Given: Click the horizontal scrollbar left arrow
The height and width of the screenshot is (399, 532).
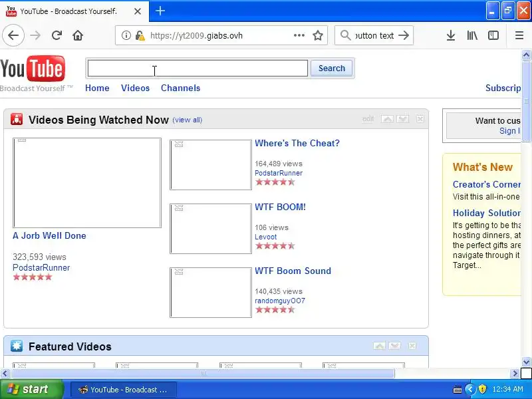Looking at the screenshot, I should [5, 374].
